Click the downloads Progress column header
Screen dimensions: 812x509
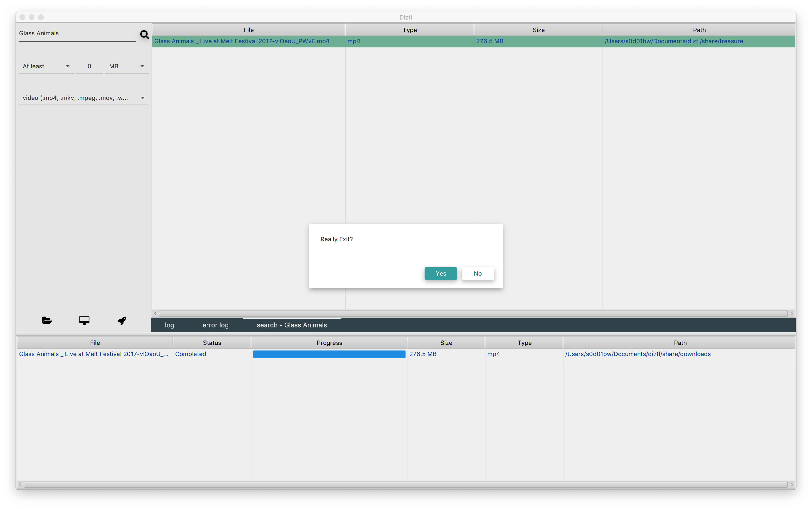click(329, 342)
